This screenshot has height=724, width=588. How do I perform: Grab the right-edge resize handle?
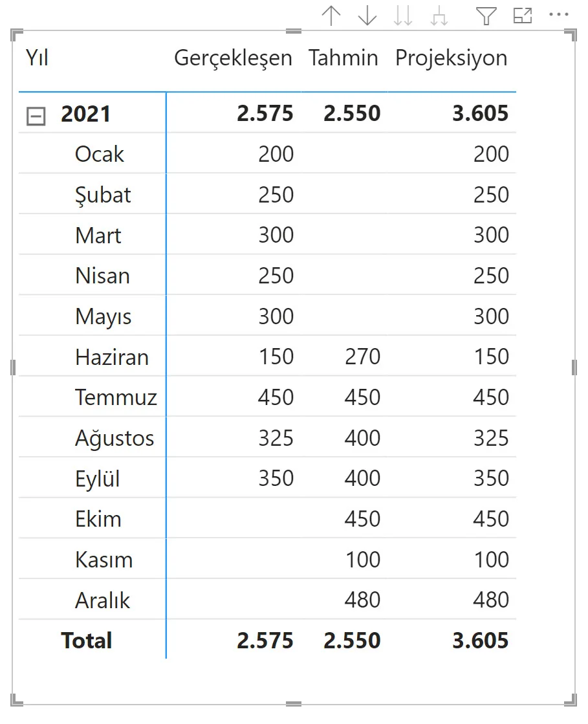(x=574, y=367)
